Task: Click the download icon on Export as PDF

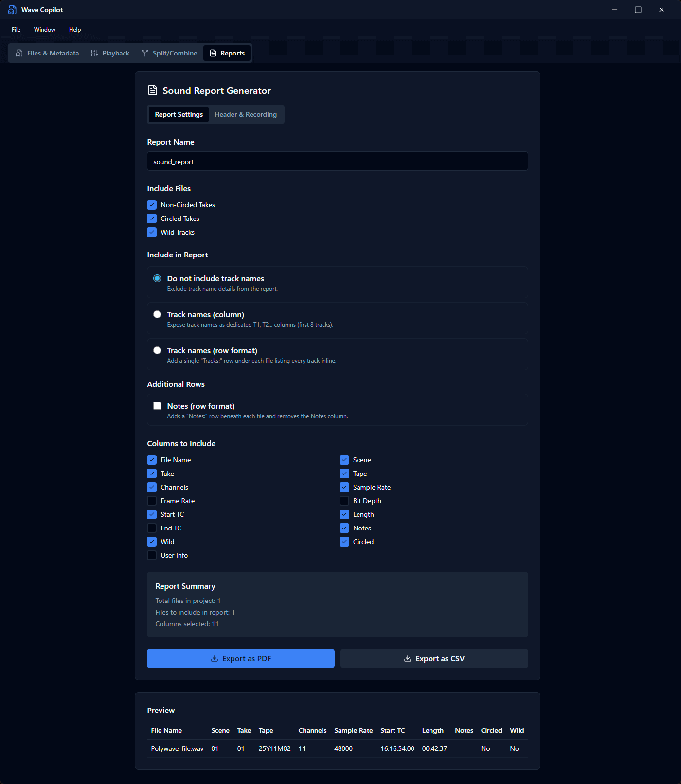Action: click(x=214, y=658)
